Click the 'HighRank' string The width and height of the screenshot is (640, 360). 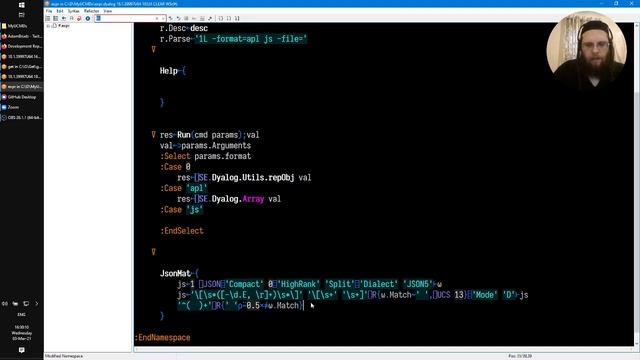click(x=298, y=284)
